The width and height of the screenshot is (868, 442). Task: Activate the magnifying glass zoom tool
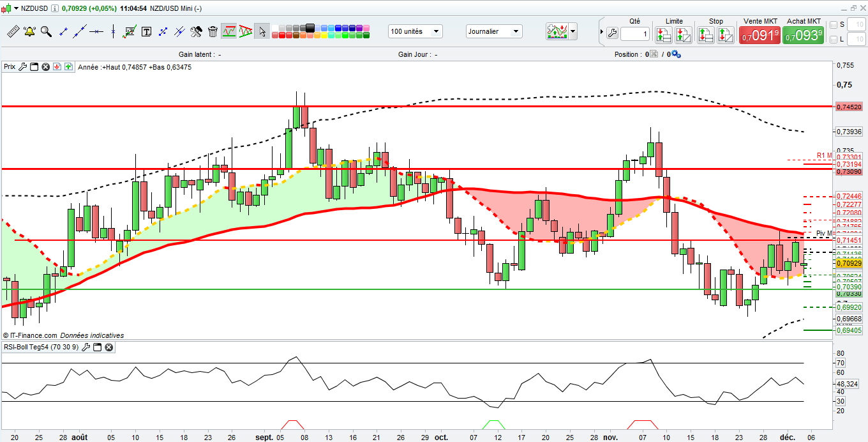pyautogui.click(x=46, y=31)
